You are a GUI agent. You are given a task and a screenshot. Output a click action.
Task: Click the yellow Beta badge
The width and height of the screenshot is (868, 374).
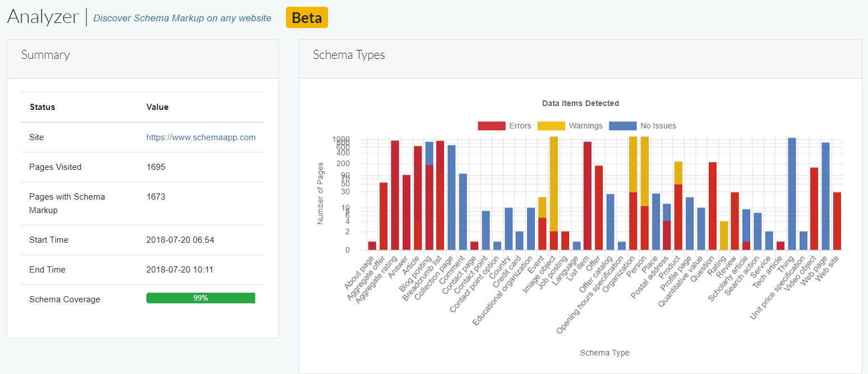pyautogui.click(x=307, y=17)
